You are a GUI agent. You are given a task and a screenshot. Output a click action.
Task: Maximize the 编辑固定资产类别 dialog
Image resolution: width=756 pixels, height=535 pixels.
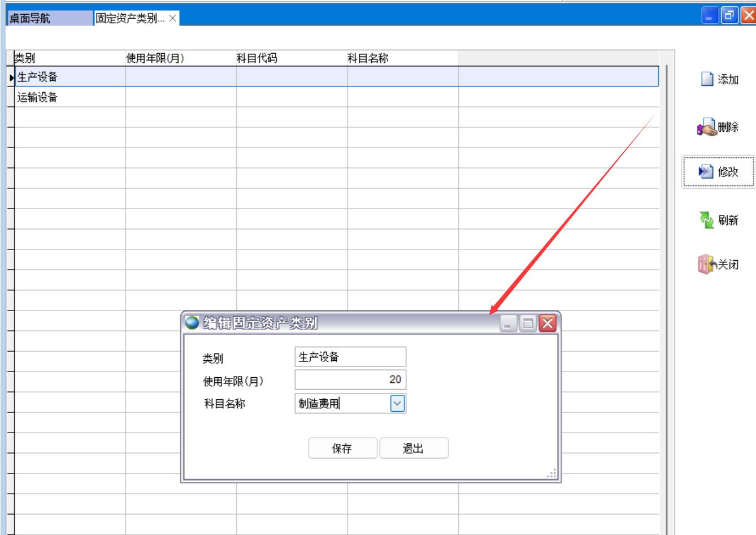coord(528,323)
